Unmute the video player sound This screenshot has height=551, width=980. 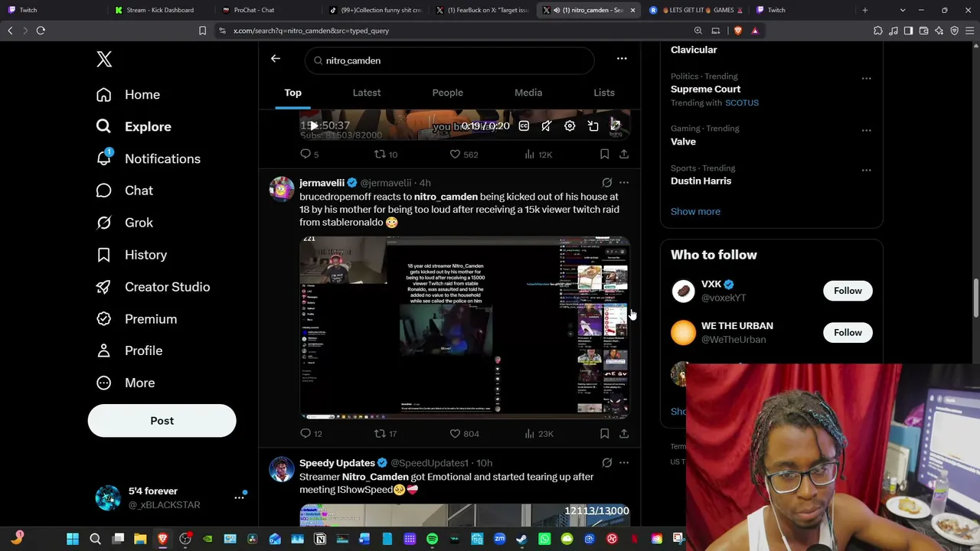click(547, 126)
